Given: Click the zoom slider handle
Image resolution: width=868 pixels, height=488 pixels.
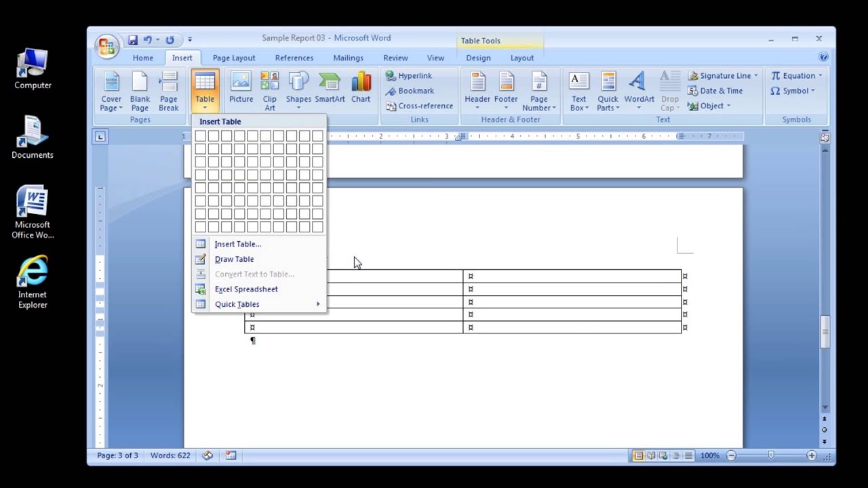Looking at the screenshot, I should (771, 455).
